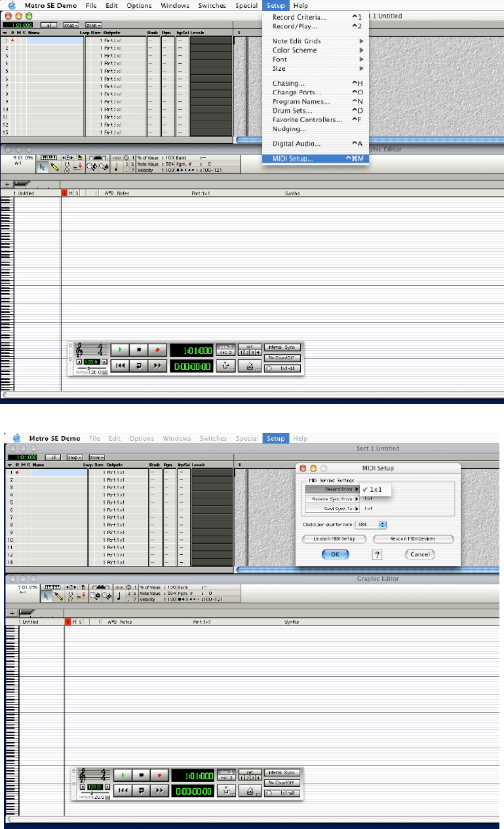This screenshot has width=504, height=829.
Task: Choose MIDI Setup... in the Setup menu
Action: coord(316,159)
